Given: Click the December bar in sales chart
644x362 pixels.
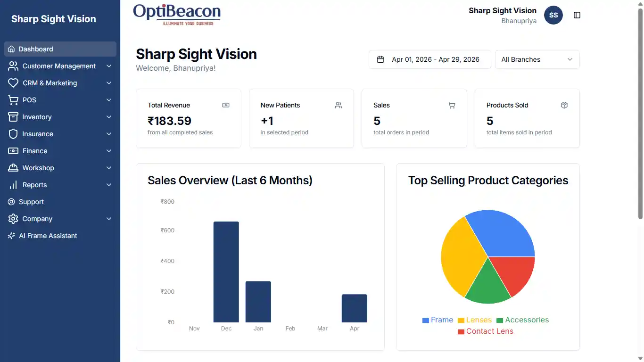Looking at the screenshot, I should (226, 271).
